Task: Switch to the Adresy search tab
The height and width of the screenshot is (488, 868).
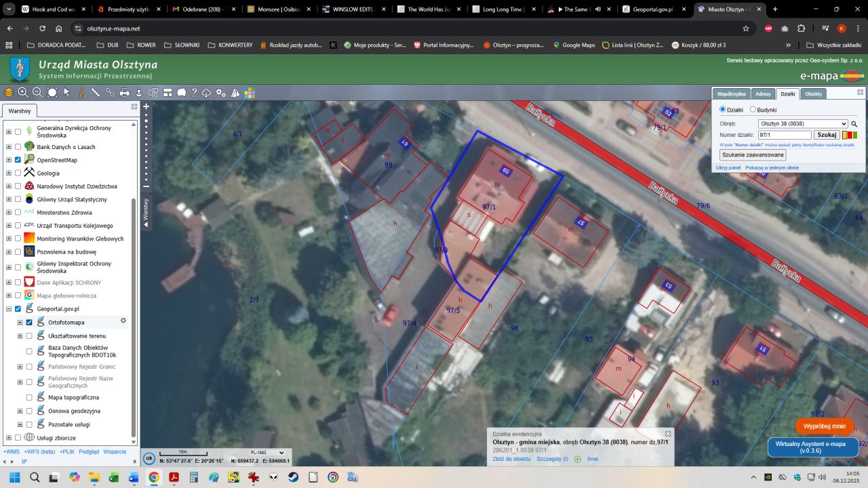Action: [763, 94]
